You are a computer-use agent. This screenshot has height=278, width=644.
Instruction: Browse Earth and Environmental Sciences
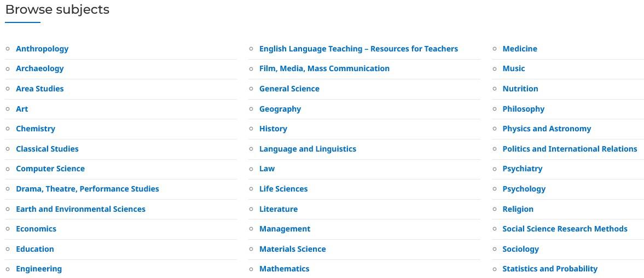[x=80, y=209]
